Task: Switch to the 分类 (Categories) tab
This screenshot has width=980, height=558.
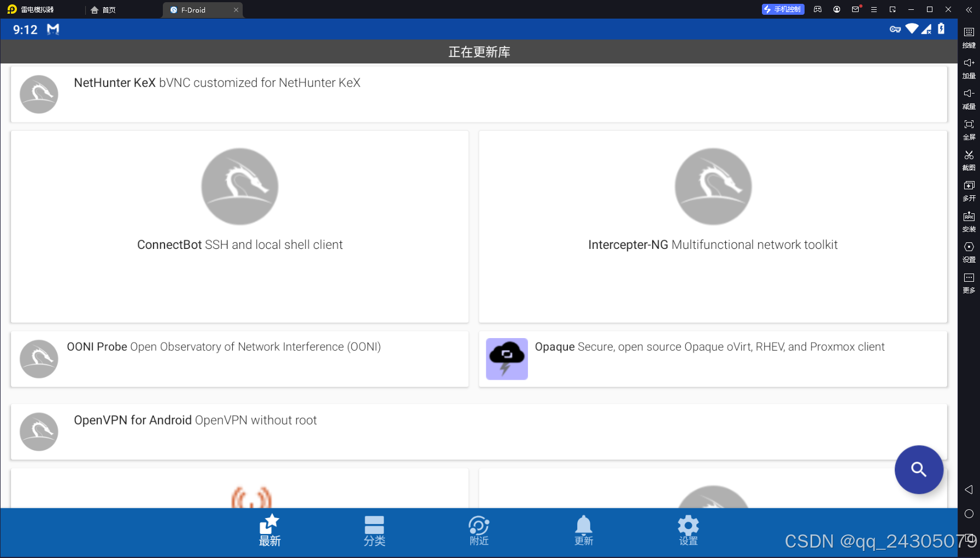Action: tap(374, 531)
